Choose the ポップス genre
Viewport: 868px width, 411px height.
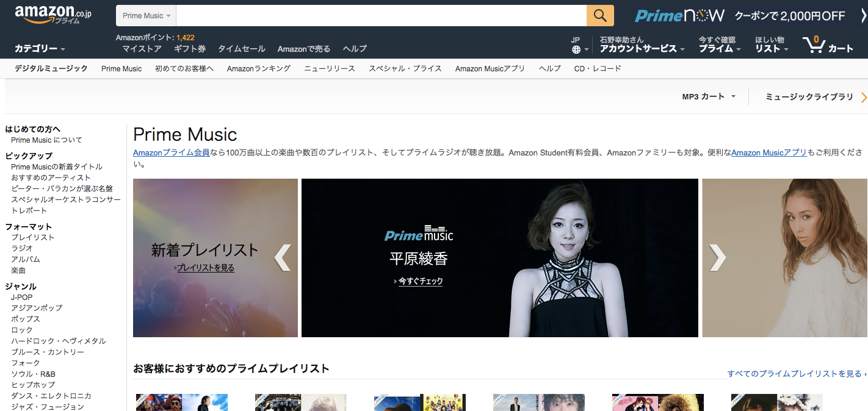26,319
